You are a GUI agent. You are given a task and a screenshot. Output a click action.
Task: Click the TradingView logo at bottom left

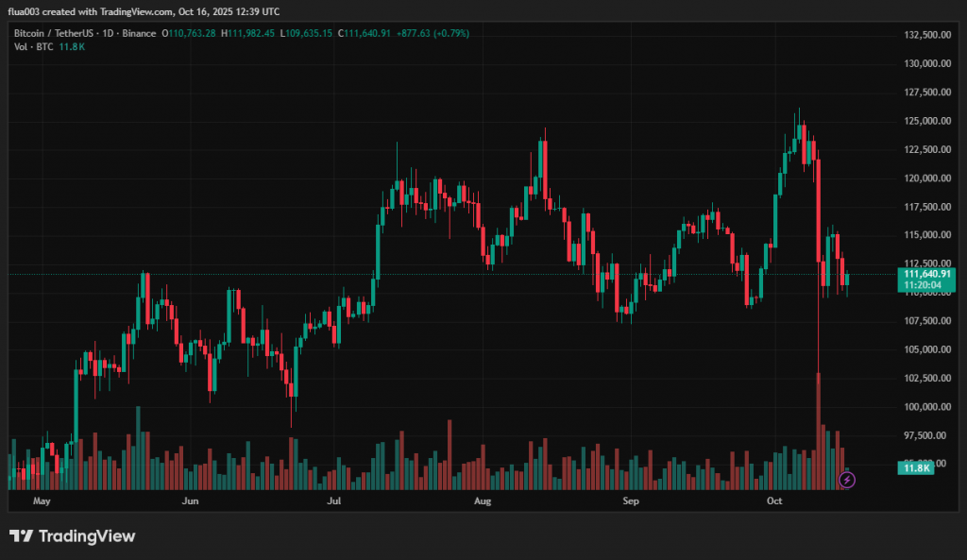(x=73, y=536)
